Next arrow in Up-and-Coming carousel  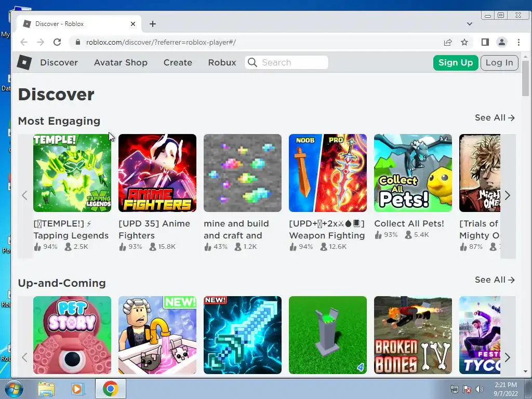tap(508, 357)
